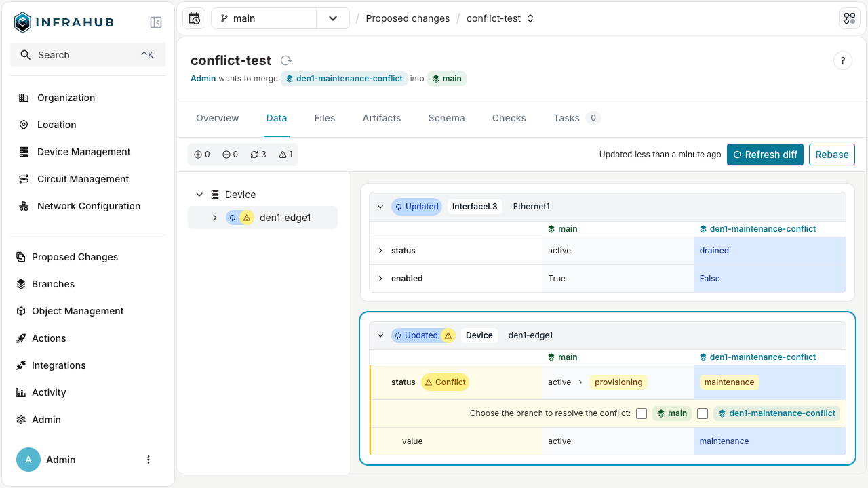Collapse the Device tree node
Viewport: 868px width, 488px height.
(199, 194)
